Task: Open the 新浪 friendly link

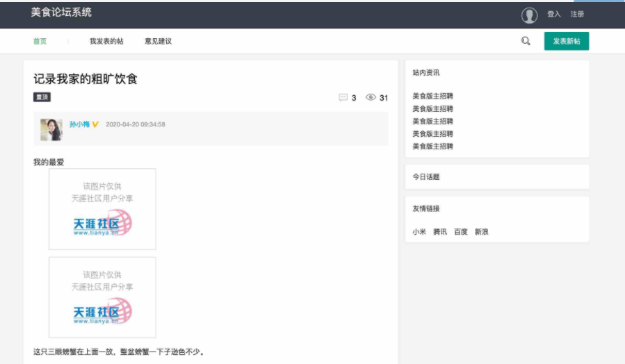Action: pyautogui.click(x=482, y=232)
